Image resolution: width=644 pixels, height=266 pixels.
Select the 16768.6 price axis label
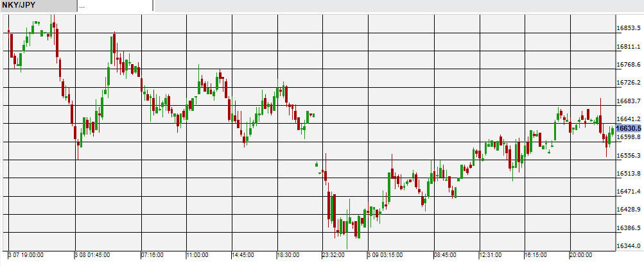[x=629, y=65]
